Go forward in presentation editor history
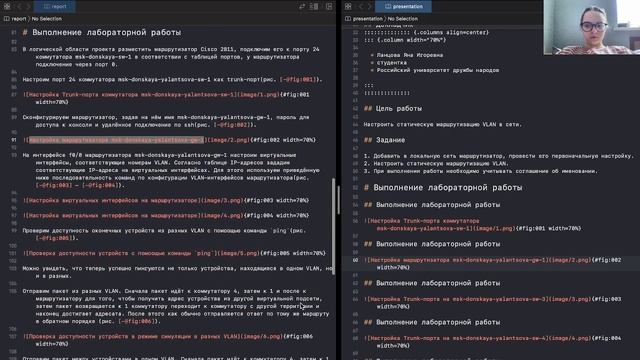Viewport: 640px width, 360px height. point(369,7)
